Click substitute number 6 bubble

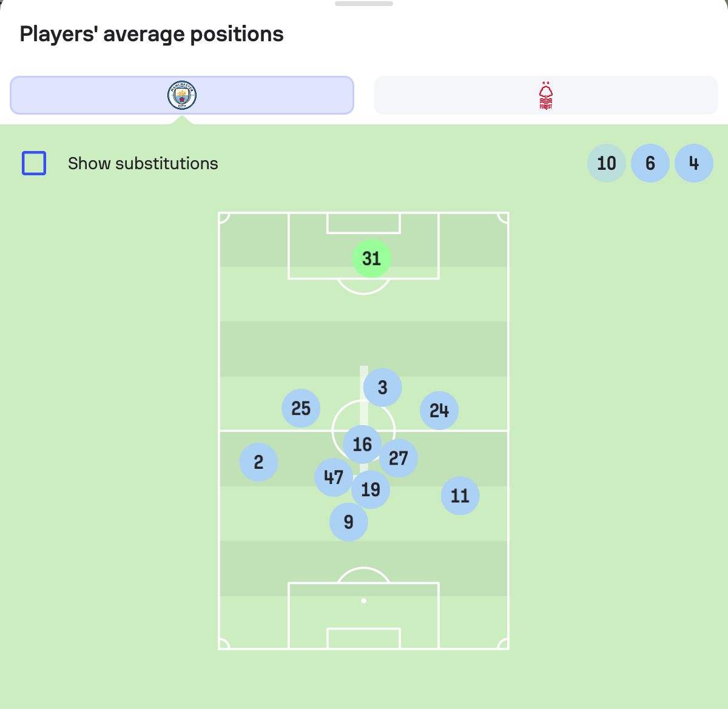pos(650,163)
